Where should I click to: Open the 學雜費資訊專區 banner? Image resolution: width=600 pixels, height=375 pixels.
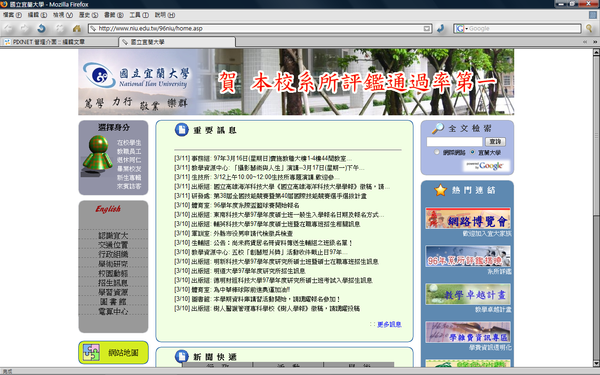(468, 332)
